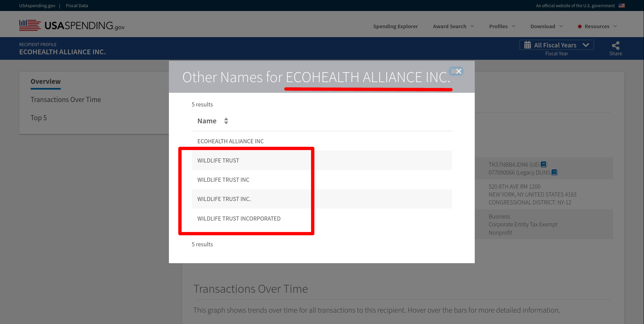The width and height of the screenshot is (644, 324).
Task: Open Profiles menu
Action: pyautogui.click(x=502, y=26)
